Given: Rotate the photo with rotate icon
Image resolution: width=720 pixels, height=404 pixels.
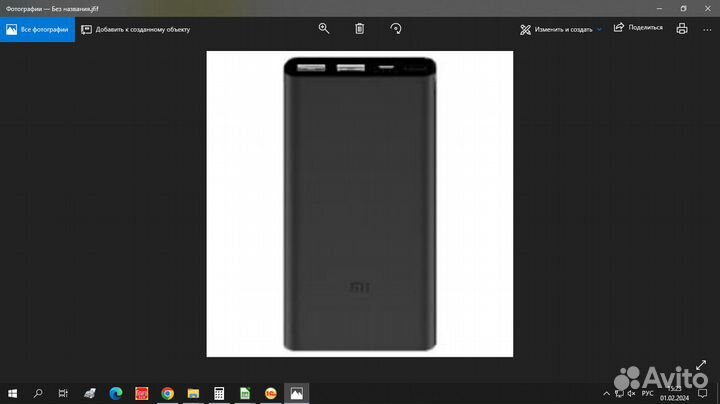Looking at the screenshot, I should [x=395, y=28].
